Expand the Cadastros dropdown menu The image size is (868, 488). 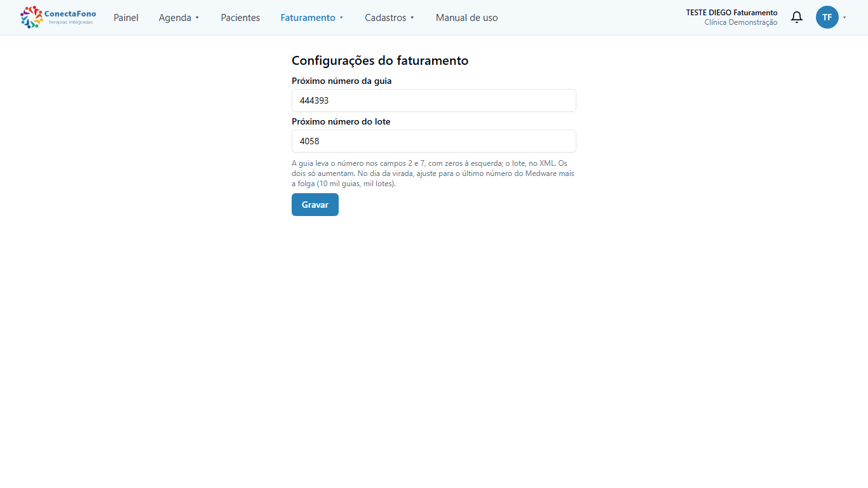(x=390, y=18)
